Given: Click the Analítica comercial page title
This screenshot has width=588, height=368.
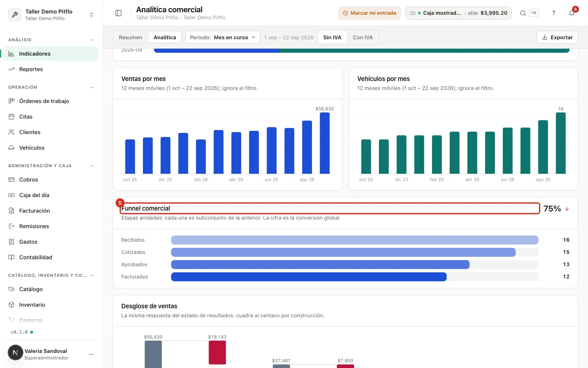Looking at the screenshot, I should [x=169, y=9].
